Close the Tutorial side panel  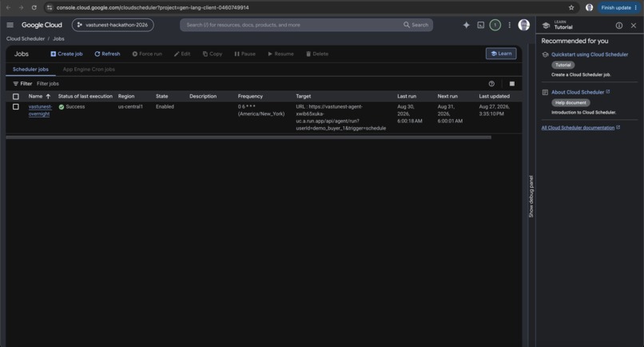click(x=634, y=26)
